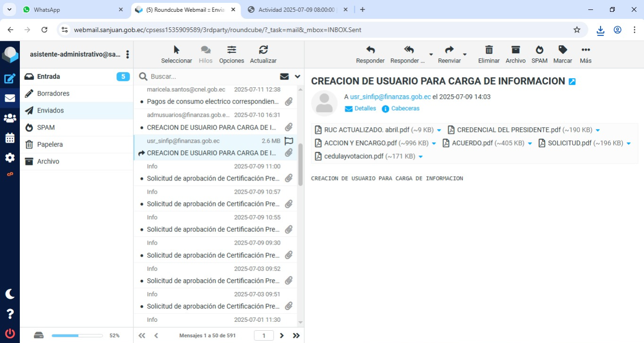Screen dimensions: 644x343
Task: Open the Borradores folder
Action: tap(53, 93)
